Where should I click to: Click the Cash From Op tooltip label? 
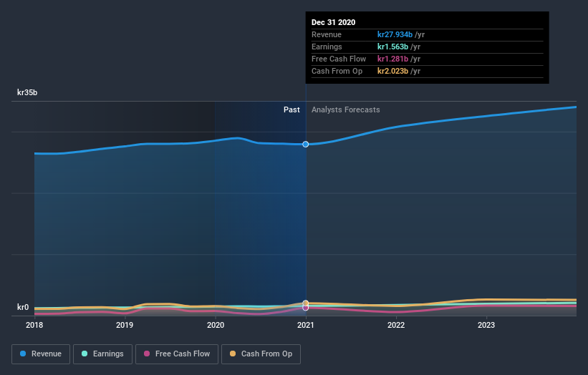(x=337, y=71)
